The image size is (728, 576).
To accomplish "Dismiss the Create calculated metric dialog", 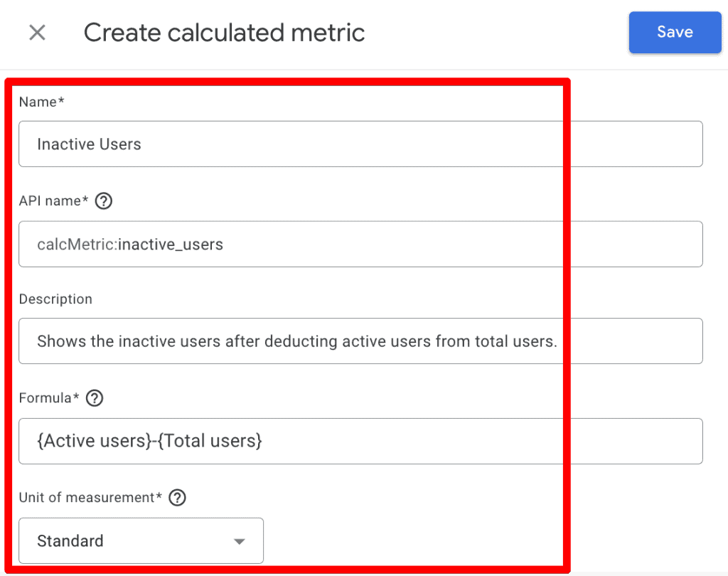I will [x=36, y=32].
